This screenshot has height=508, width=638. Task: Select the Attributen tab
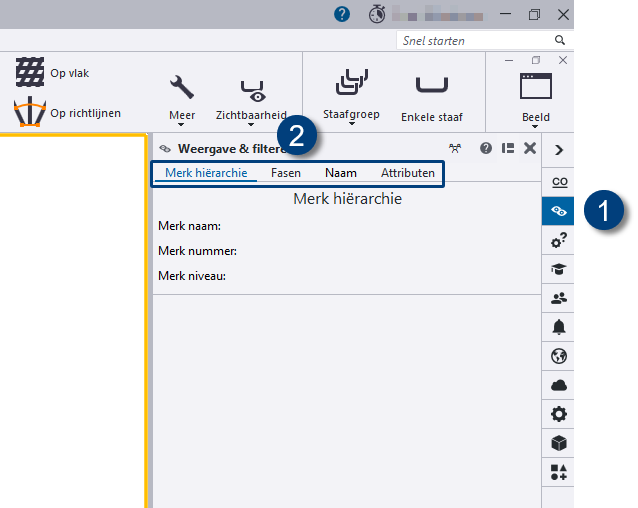[x=407, y=173]
